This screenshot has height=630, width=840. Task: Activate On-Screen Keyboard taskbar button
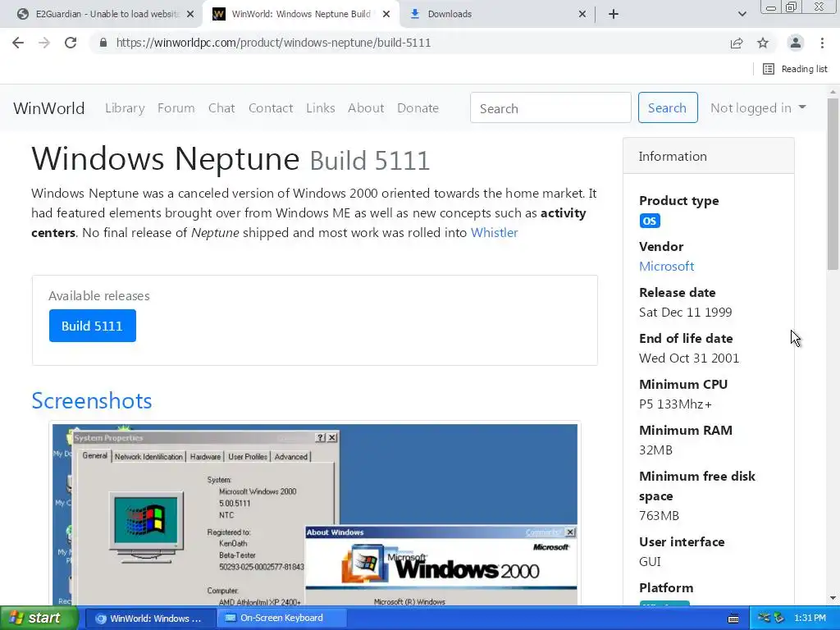click(x=281, y=619)
